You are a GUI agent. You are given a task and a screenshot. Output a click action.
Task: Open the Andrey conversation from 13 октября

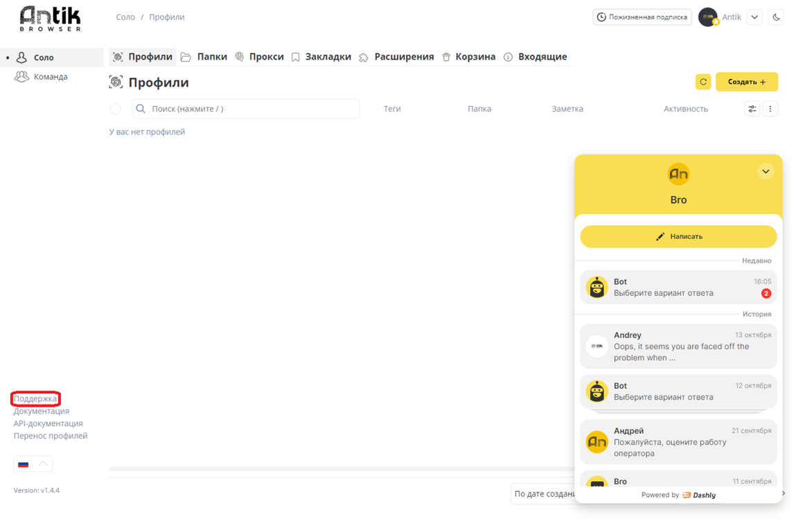[678, 346]
